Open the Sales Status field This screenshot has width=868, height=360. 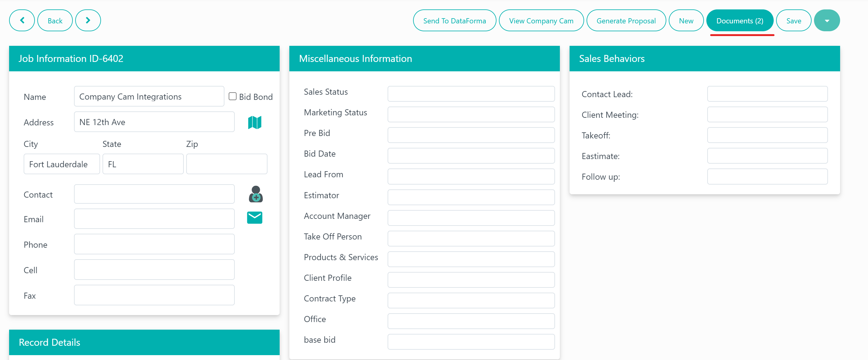pyautogui.click(x=471, y=94)
